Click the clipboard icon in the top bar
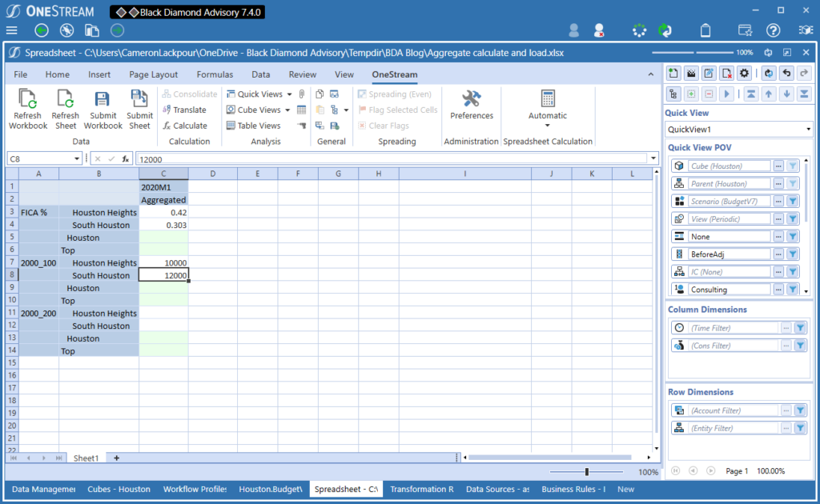Screen dimensions: 820x504 pyautogui.click(x=705, y=30)
